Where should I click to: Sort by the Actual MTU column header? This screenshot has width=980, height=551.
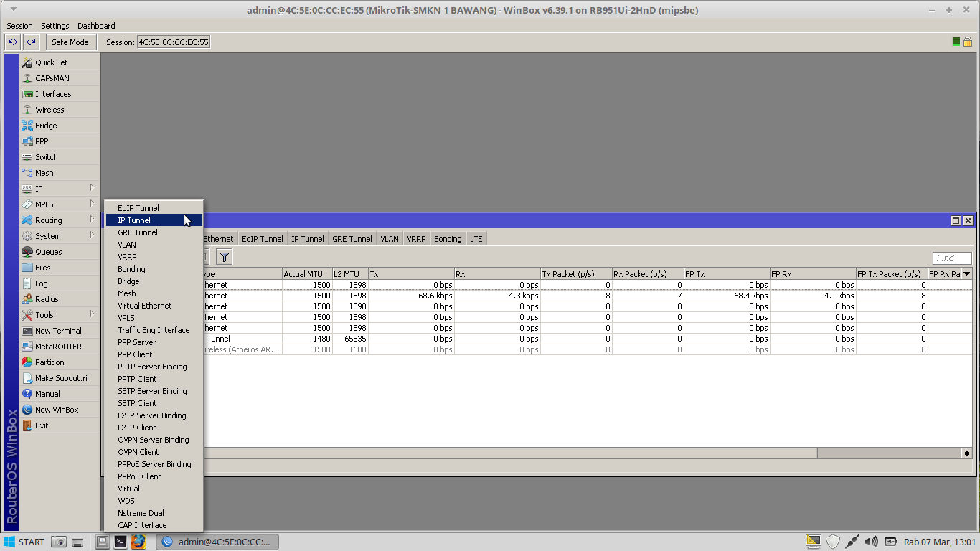click(x=307, y=274)
